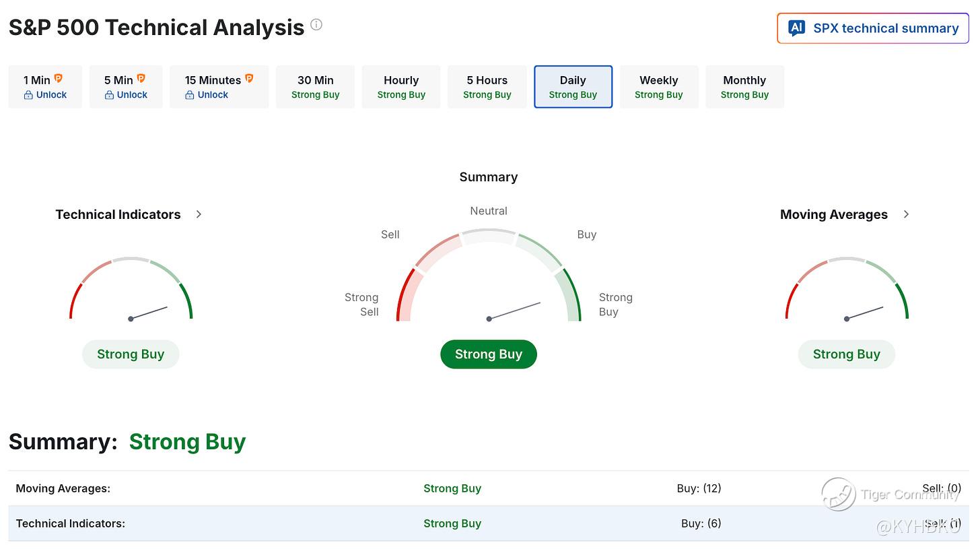This screenshot has height=549, width=980.
Task: Switch to the 5 Hours timeframe tab
Action: 487,87
